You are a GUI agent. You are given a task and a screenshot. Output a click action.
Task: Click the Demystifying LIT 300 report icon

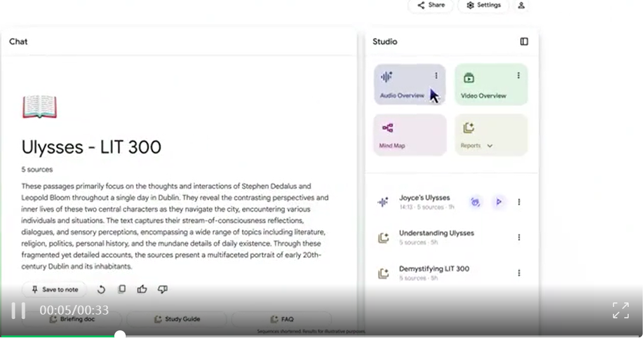383,273
